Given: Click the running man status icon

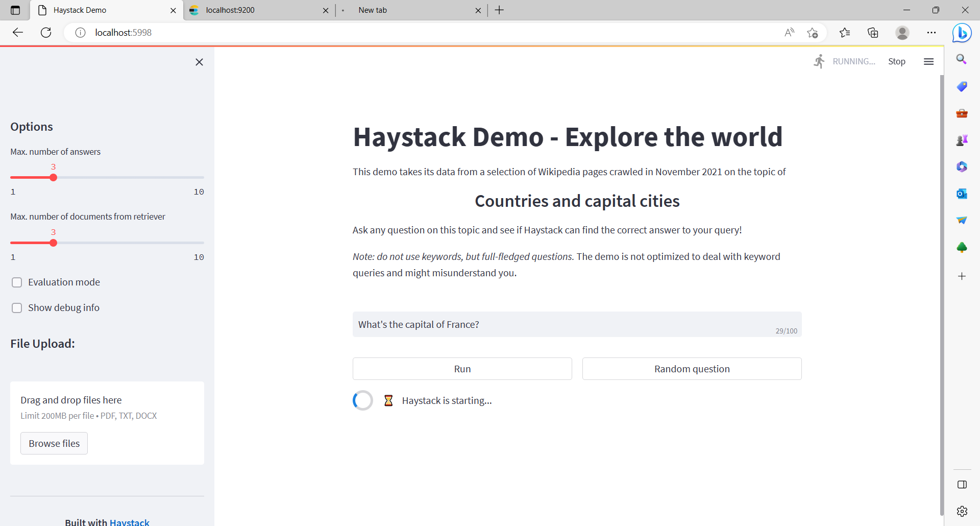Looking at the screenshot, I should pyautogui.click(x=819, y=61).
